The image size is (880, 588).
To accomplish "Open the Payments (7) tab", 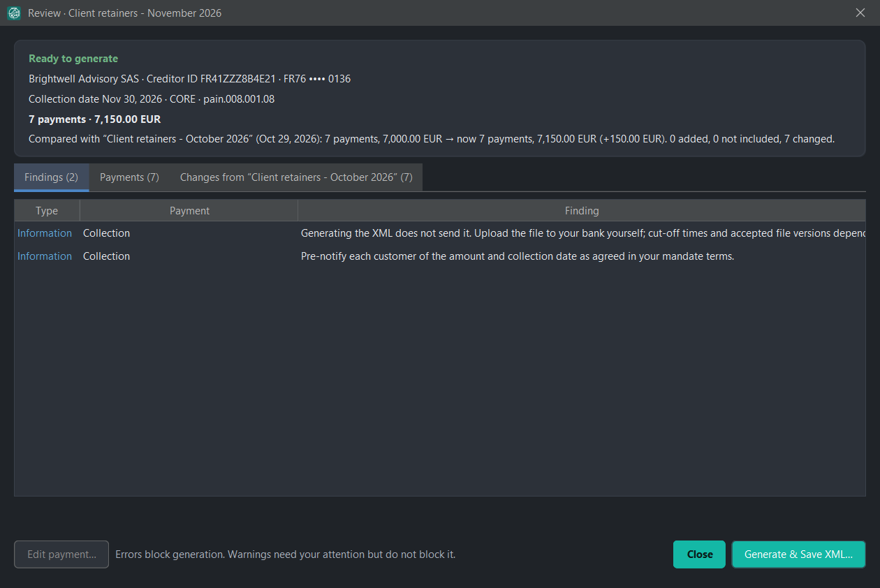I will click(129, 177).
